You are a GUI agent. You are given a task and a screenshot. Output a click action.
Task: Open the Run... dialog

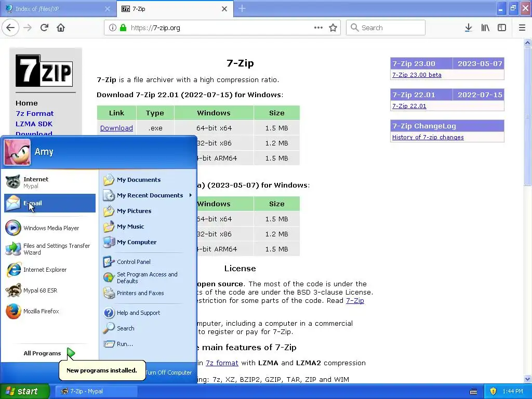click(x=148, y=344)
